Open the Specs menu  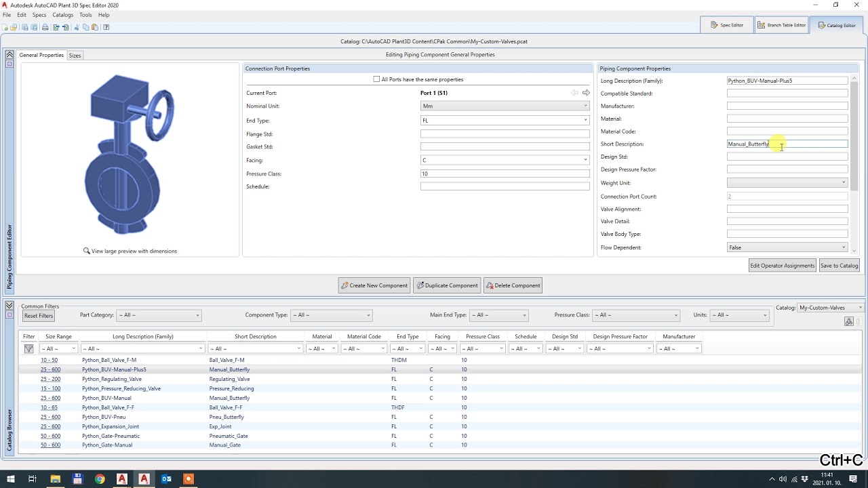(39, 15)
